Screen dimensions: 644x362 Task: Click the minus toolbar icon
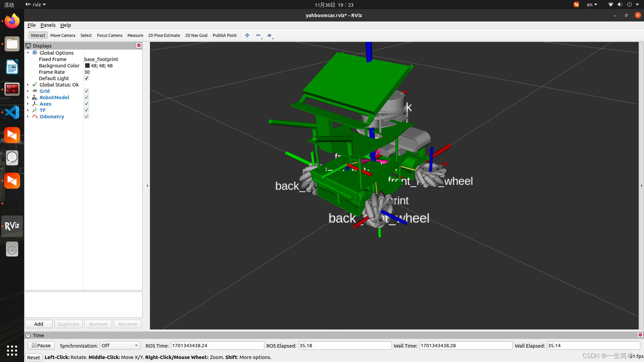(x=258, y=35)
